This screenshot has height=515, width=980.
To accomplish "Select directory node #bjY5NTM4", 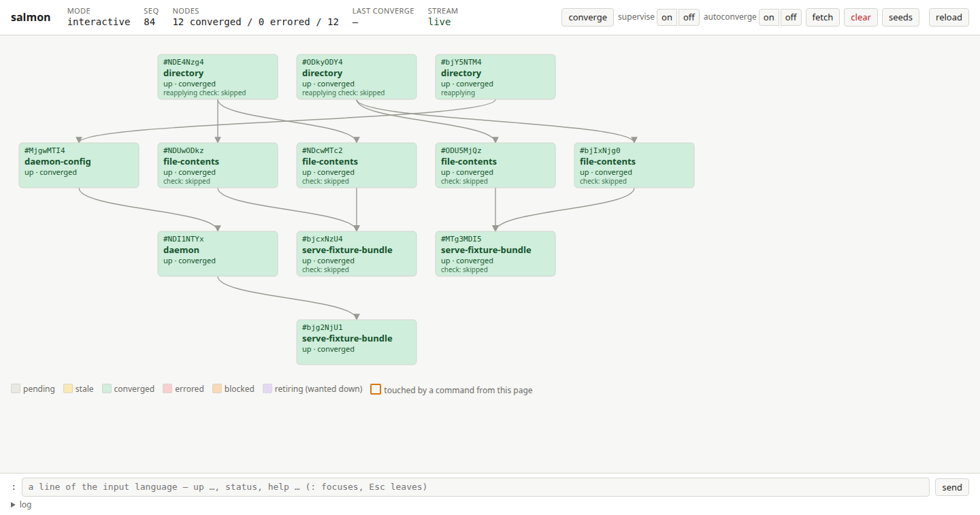I will 495,77.
